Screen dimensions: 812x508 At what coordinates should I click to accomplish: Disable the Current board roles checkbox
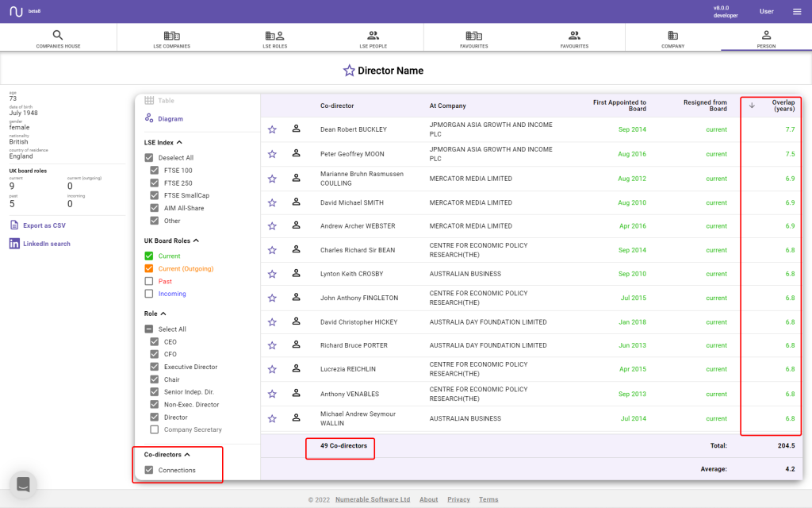149,256
